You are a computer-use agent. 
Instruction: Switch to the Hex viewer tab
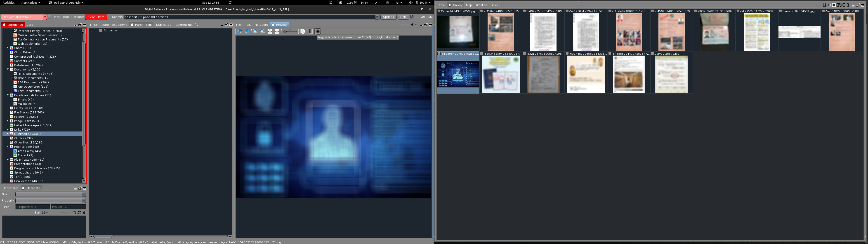pos(238,25)
